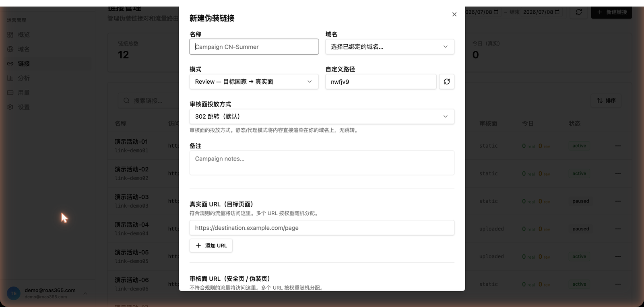Click the paused status of 演示活动-04
This screenshot has height=307, width=644.
[581, 229]
